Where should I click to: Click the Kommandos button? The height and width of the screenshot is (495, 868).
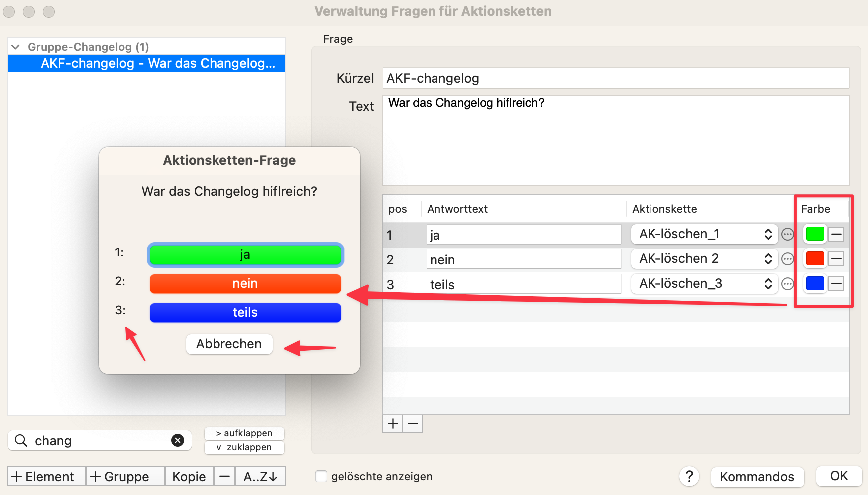[x=757, y=477]
